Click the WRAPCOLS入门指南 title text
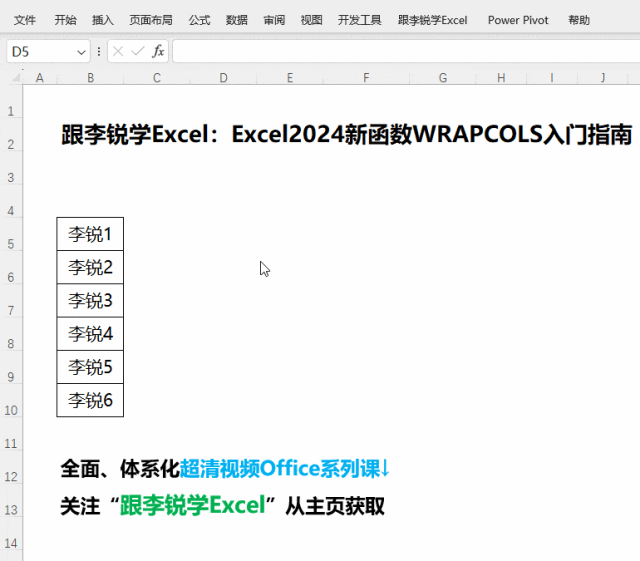The height and width of the screenshot is (561, 640). point(523,134)
